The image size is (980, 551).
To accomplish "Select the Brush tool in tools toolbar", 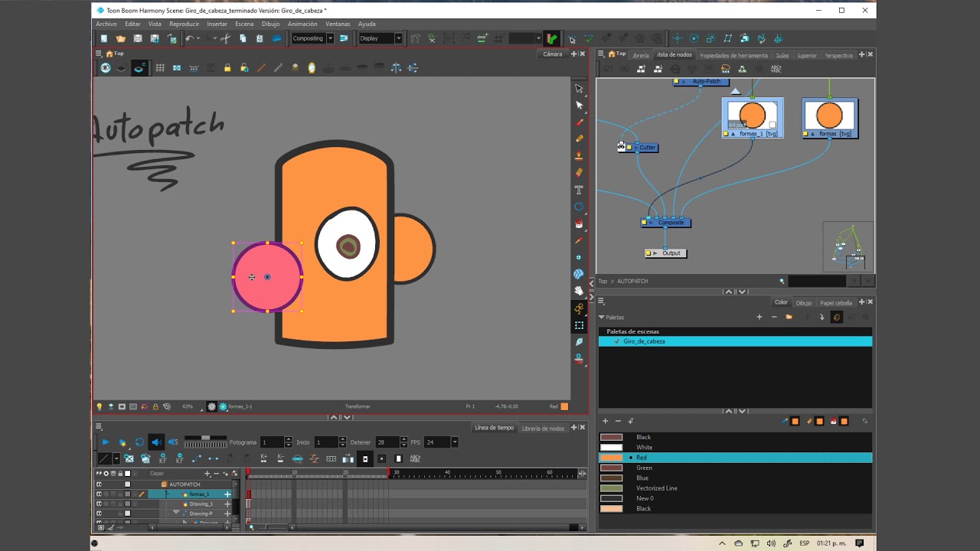I will coord(580,122).
